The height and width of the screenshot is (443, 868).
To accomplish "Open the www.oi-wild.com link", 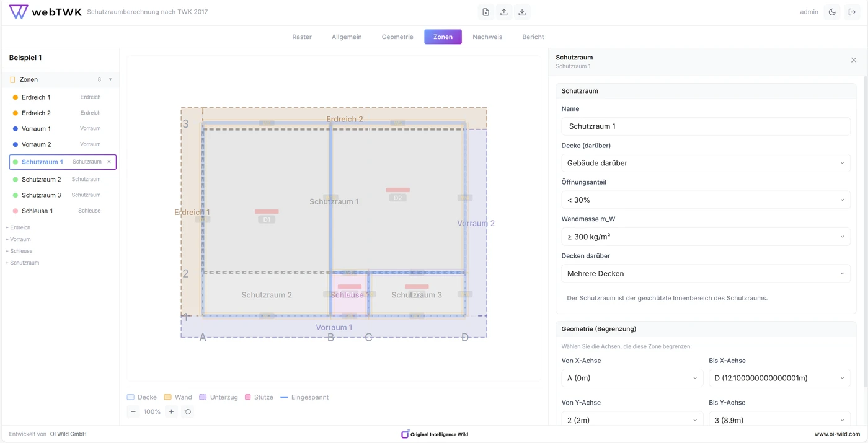I will coord(837,434).
